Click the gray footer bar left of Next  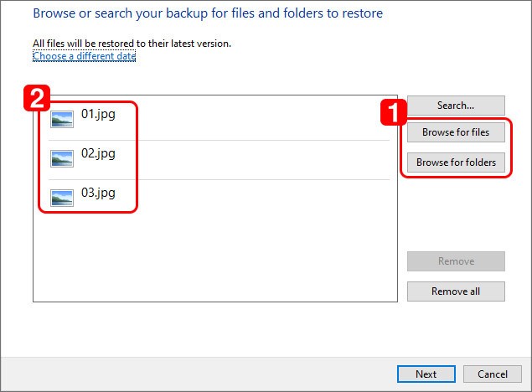pyautogui.click(x=199, y=374)
